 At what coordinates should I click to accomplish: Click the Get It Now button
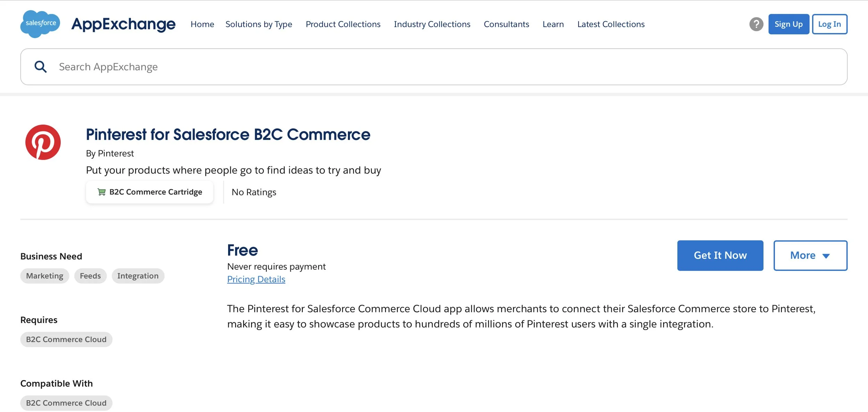(x=720, y=255)
